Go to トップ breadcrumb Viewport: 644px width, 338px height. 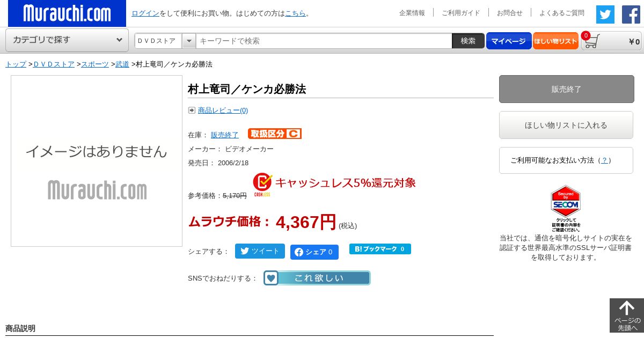pos(16,64)
